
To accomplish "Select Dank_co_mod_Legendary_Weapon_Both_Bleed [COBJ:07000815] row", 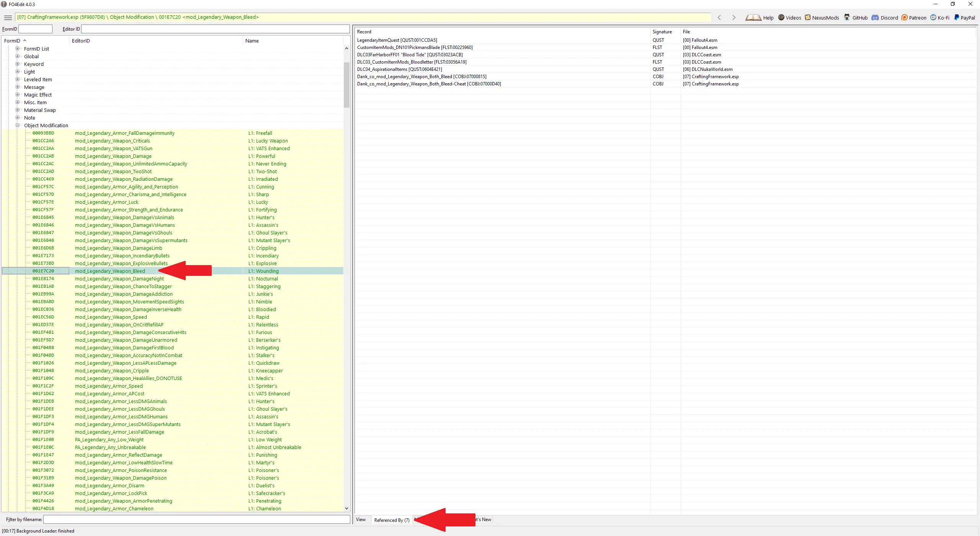I will (665, 77).
